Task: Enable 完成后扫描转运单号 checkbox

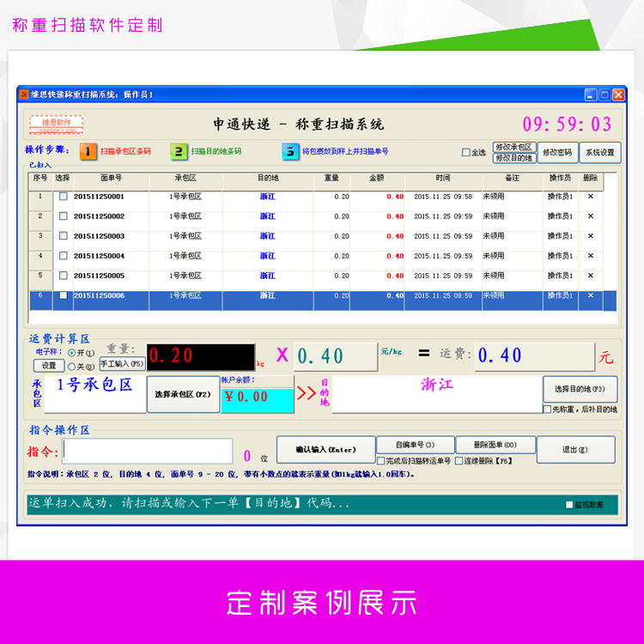Action: coord(380,461)
